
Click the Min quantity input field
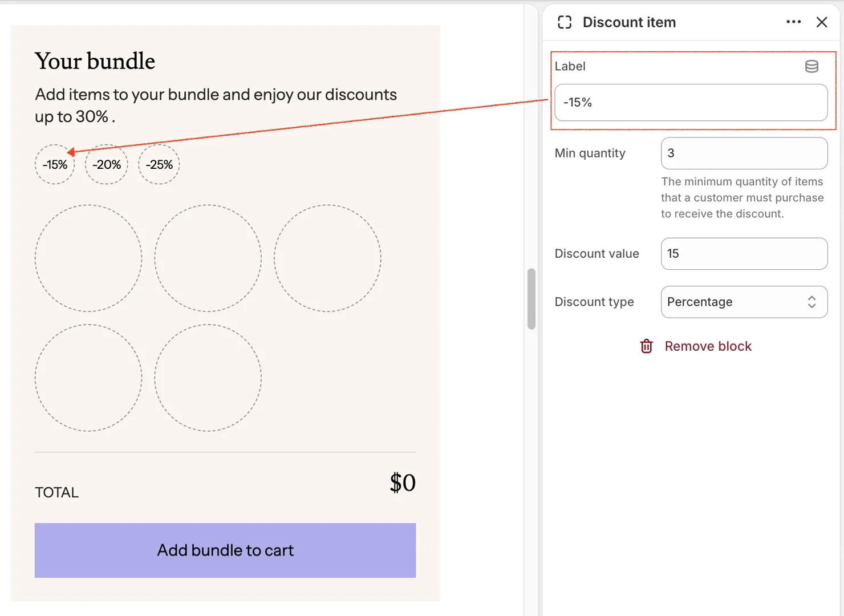click(x=743, y=153)
